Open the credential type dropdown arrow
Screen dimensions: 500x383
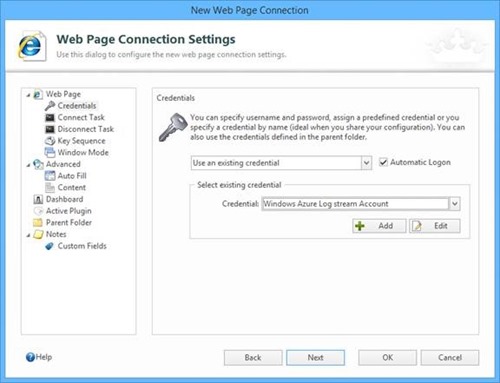point(366,163)
